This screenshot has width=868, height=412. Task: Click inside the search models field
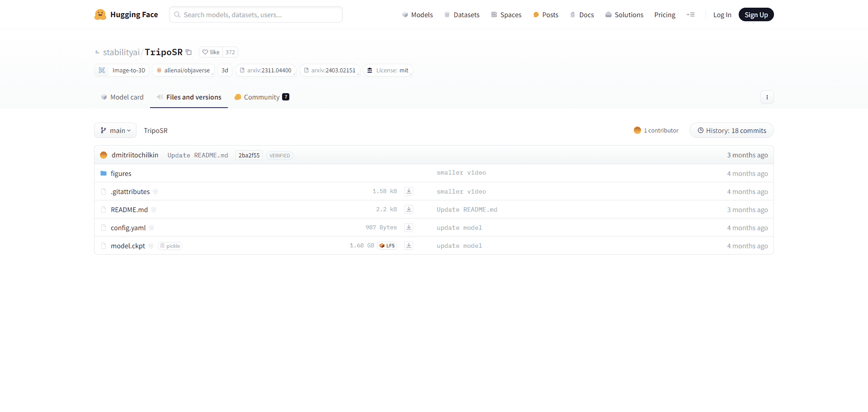[x=256, y=14]
